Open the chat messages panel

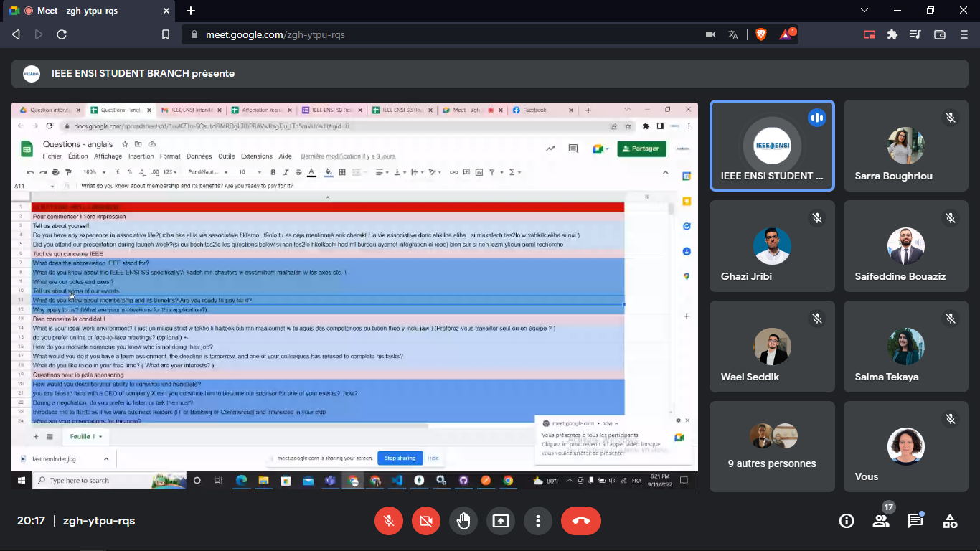[915, 521]
